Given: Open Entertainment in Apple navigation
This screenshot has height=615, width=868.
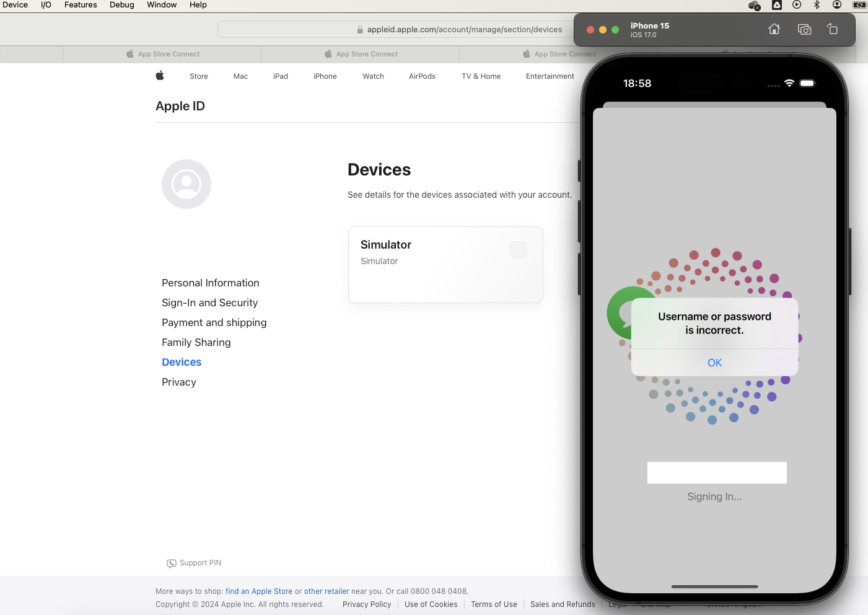Looking at the screenshot, I should pos(550,76).
